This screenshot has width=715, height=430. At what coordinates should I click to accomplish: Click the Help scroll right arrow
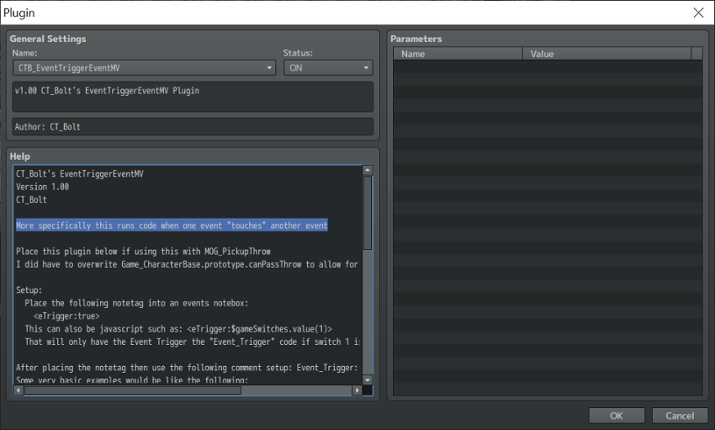tap(357, 390)
